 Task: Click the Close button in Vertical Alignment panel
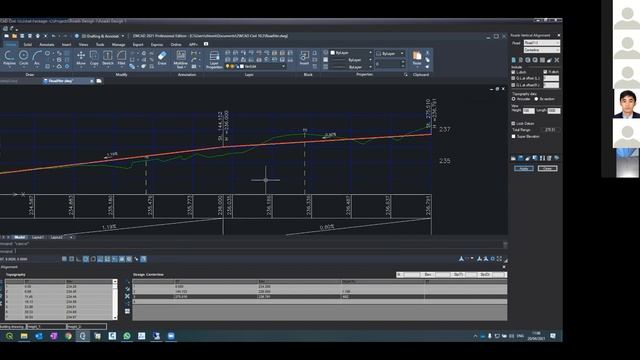coord(547,169)
